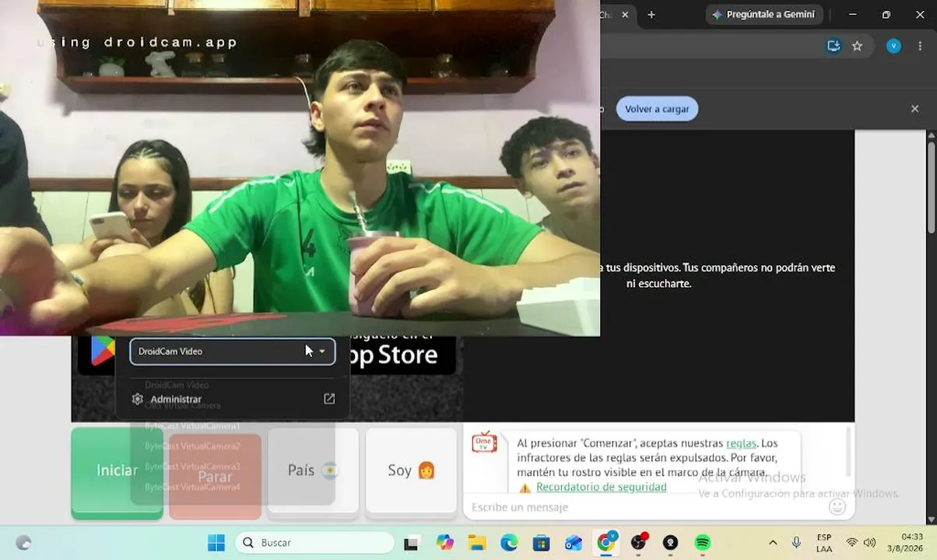This screenshot has width=937, height=560.
Task: Click the Chrome icon on the taskbar
Action: pyautogui.click(x=606, y=542)
